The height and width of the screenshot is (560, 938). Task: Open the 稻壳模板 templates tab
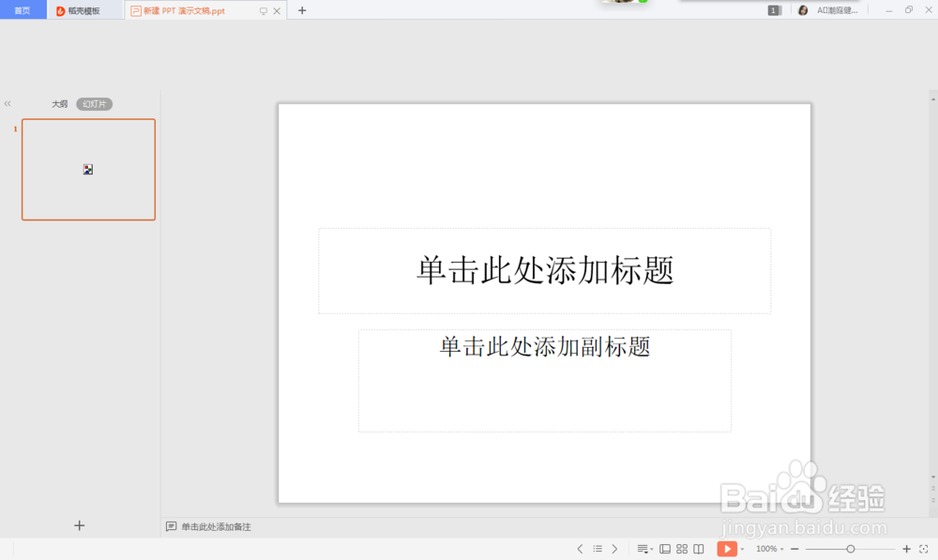(84, 10)
